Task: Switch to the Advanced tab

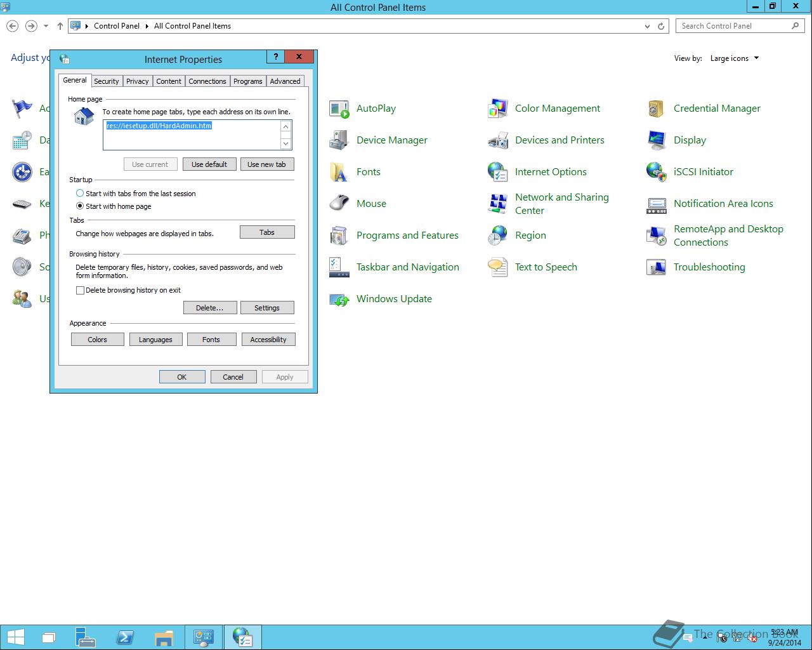Action: point(285,81)
